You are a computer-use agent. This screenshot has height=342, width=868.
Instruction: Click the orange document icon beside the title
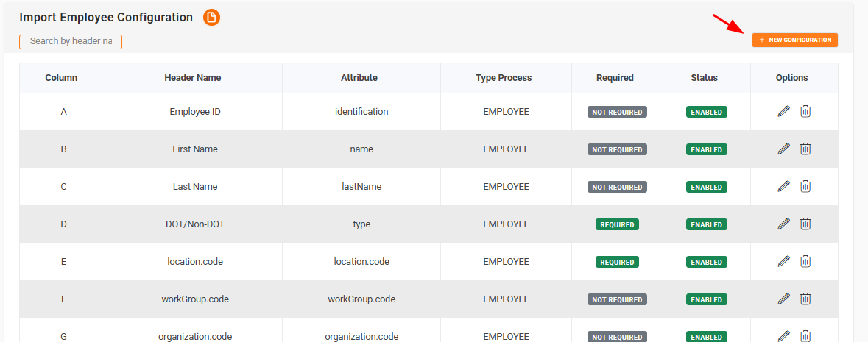click(x=212, y=18)
